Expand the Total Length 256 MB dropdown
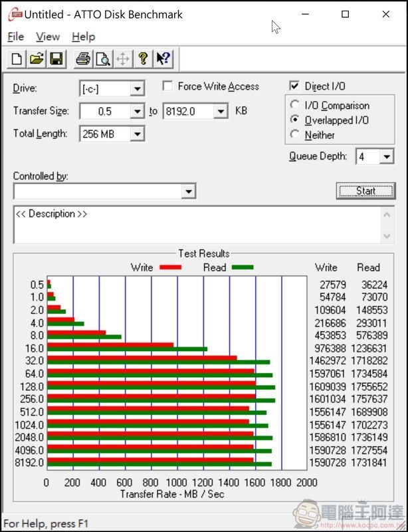Viewport: 408px width, 532px height. click(138, 134)
